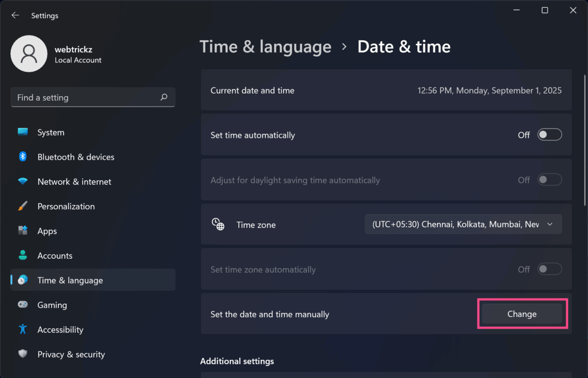Enable Set time zone automatically
Viewport: 588px width, 378px height.
click(549, 269)
